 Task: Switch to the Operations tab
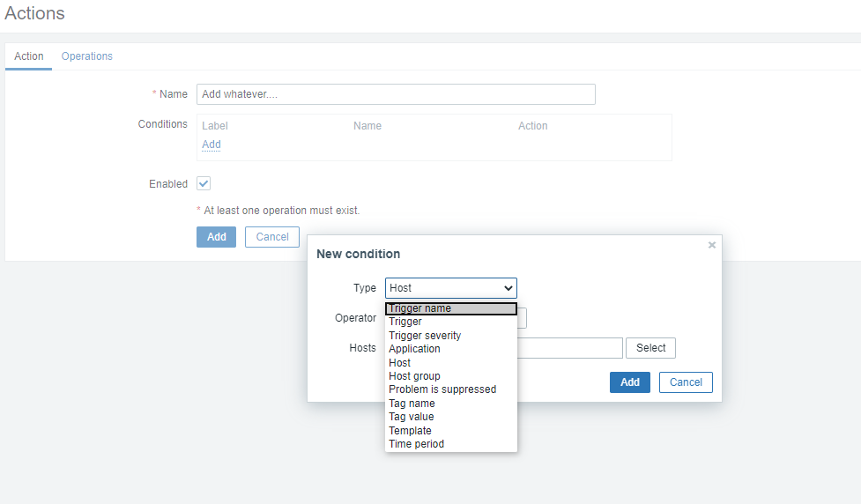(87, 56)
